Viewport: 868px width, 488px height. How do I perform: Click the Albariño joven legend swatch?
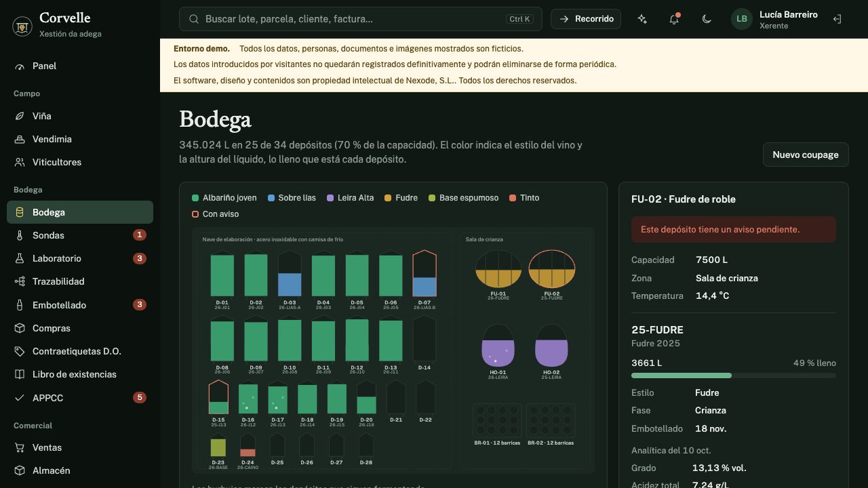(x=195, y=198)
